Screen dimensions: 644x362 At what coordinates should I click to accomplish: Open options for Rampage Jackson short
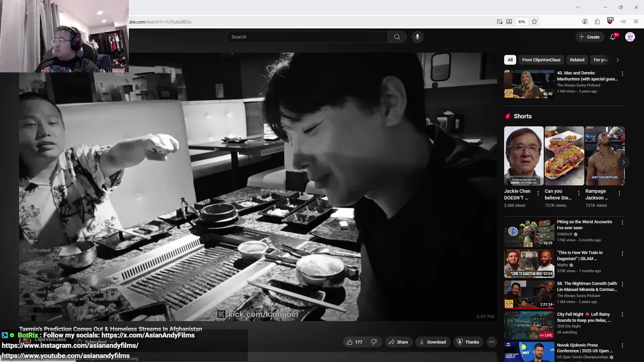(x=619, y=193)
